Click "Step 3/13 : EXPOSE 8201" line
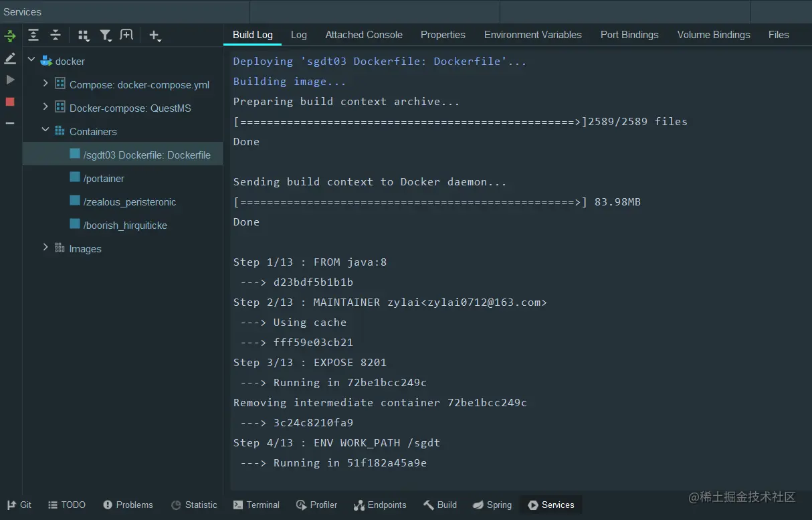812x520 pixels. click(310, 362)
